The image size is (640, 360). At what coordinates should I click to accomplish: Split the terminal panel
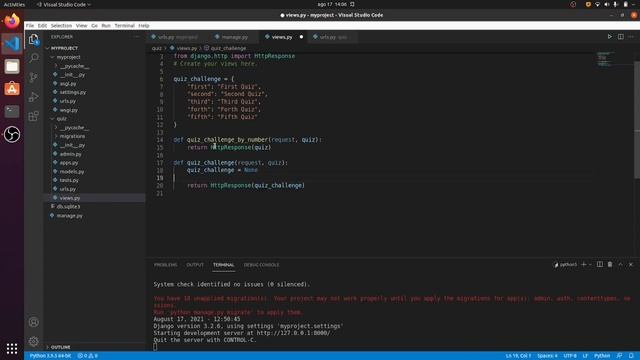600,264
